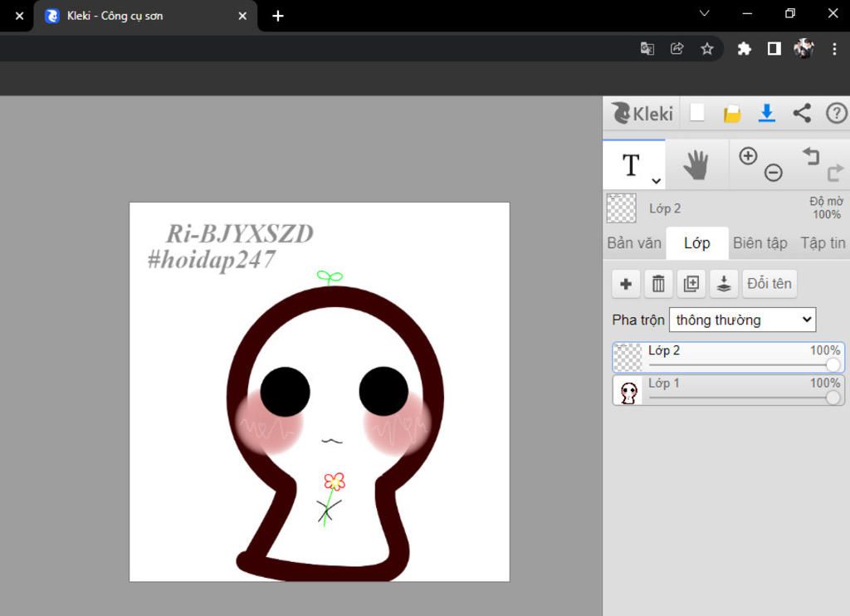Delete the layer using trash icon
850x616 pixels.
(658, 284)
